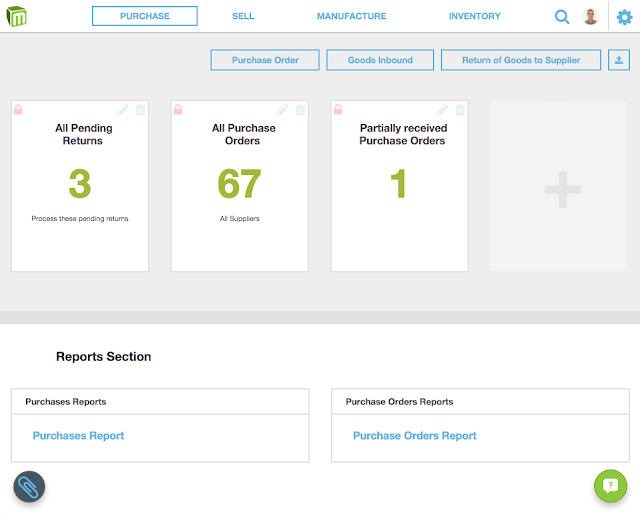This screenshot has height=514, width=640.
Task: Open the user profile avatar
Action: click(x=590, y=17)
